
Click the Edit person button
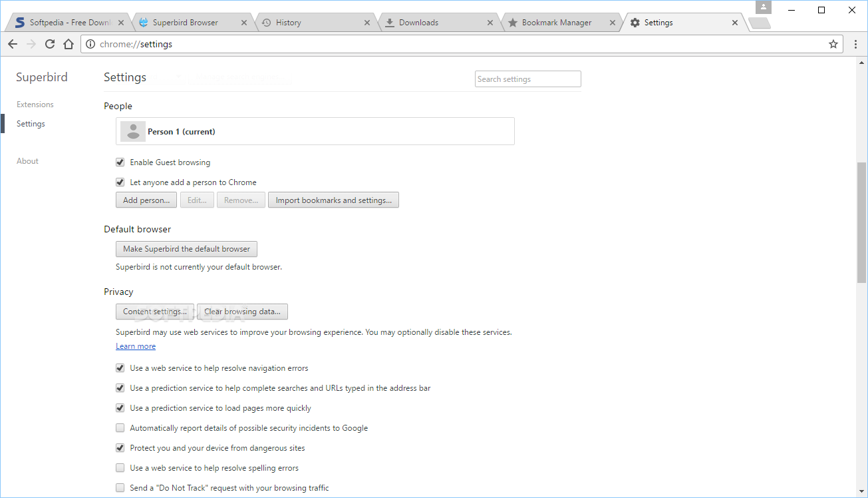[x=197, y=200]
